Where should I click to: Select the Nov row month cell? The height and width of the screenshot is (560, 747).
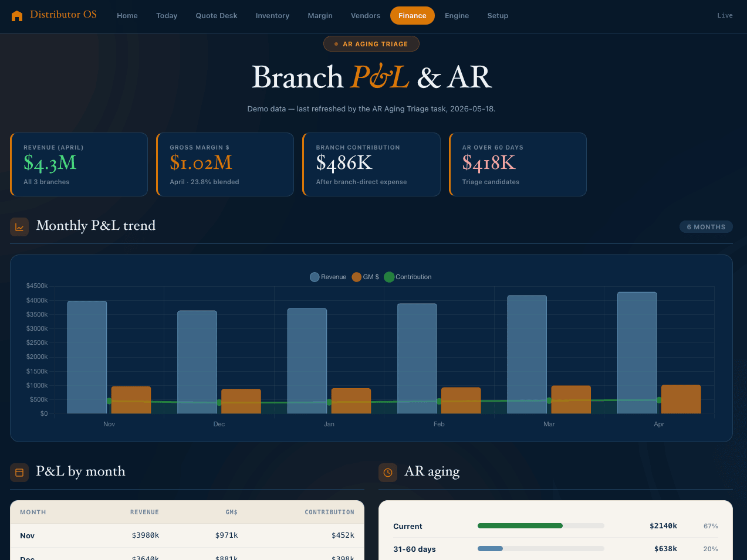[x=27, y=536]
